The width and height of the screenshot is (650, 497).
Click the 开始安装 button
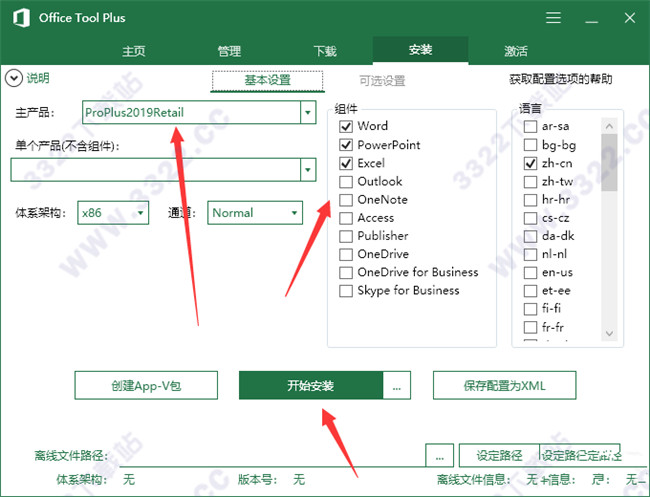pos(311,385)
